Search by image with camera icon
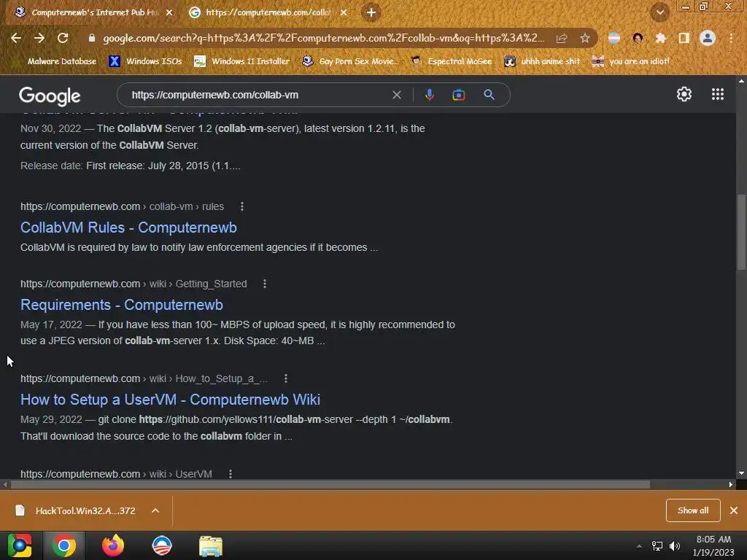This screenshot has height=560, width=747. pyautogui.click(x=459, y=95)
